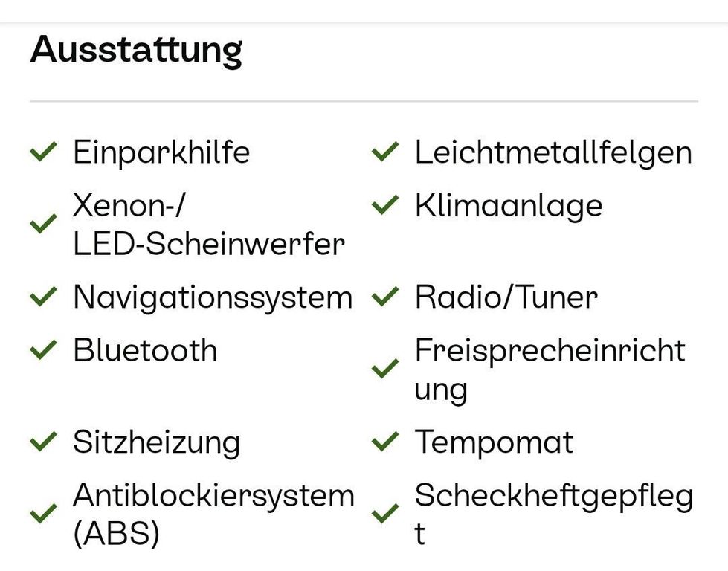
Task: Tap the Freisprecheinrichtung checkmark icon
Action: coord(385,369)
